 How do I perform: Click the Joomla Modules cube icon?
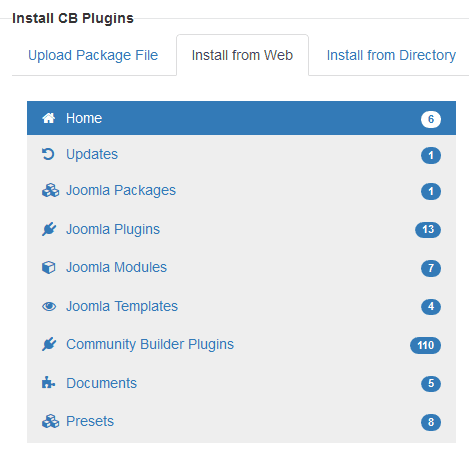click(49, 267)
